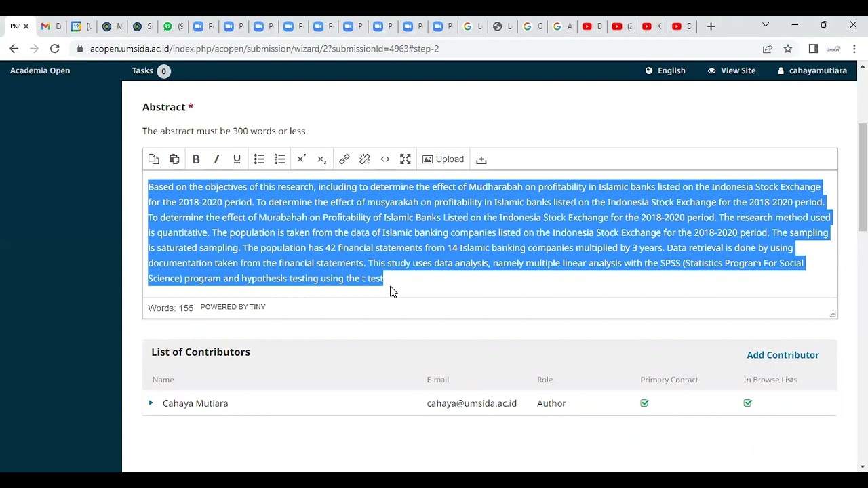Click the Paste icon in editor toolbar
This screenshot has height=488, width=868.
(x=174, y=159)
